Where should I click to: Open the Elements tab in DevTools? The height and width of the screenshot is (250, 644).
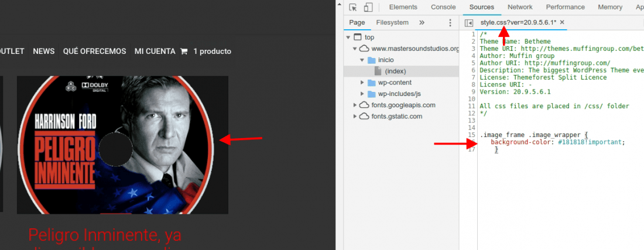(403, 7)
